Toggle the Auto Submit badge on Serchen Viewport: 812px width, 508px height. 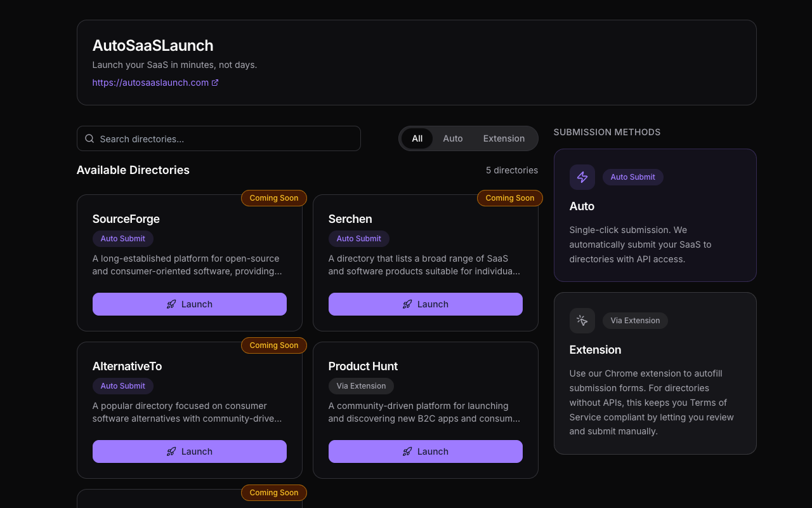click(358, 239)
